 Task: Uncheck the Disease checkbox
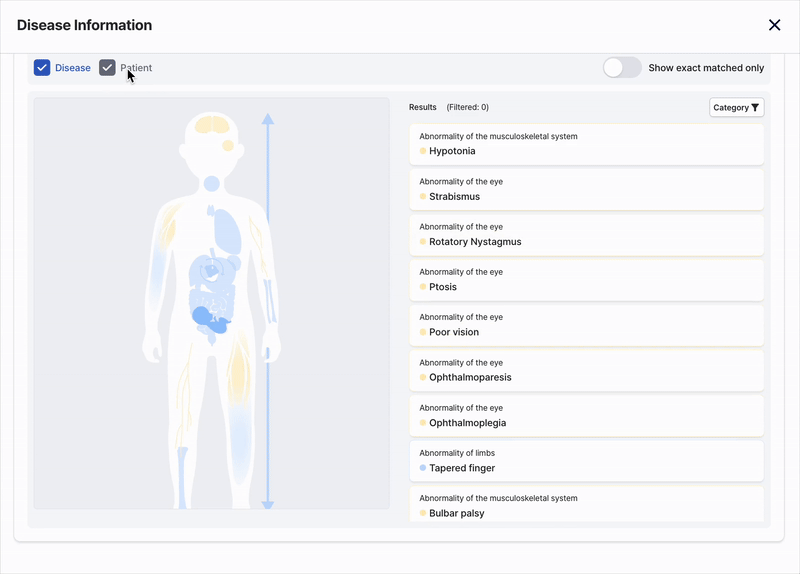click(x=42, y=68)
